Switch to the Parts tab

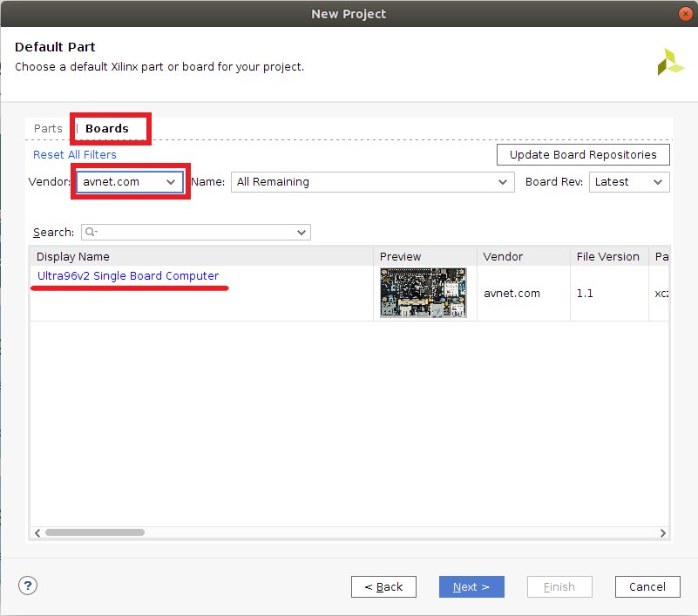point(48,129)
